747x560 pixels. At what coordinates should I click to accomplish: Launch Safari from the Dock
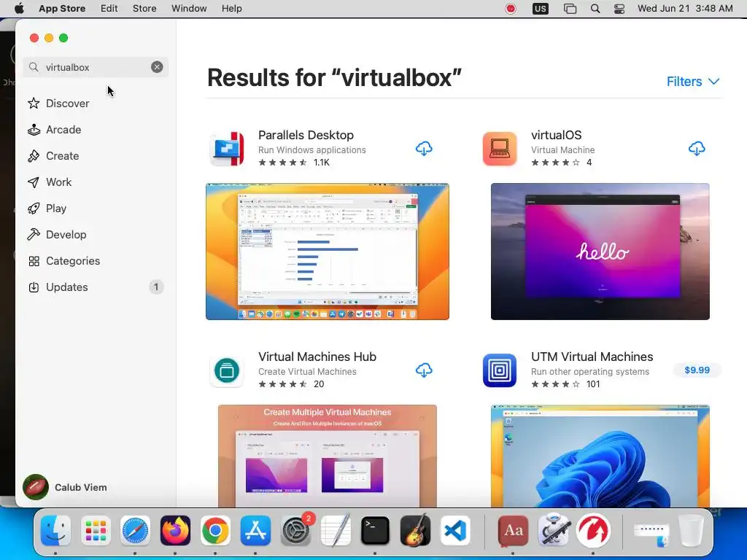[x=135, y=531]
